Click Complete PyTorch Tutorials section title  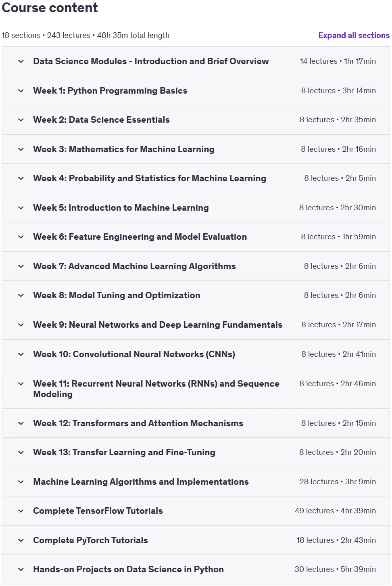coord(90,540)
